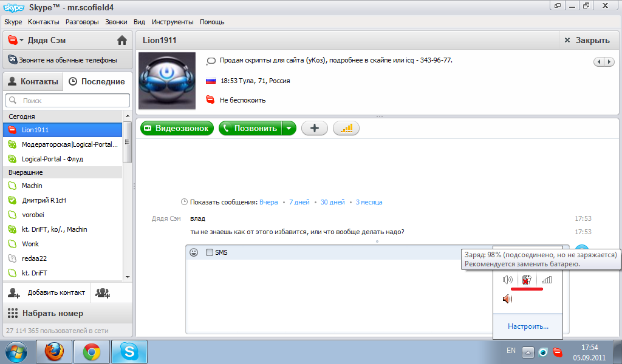Click Закрыть to close the conversation

click(589, 41)
